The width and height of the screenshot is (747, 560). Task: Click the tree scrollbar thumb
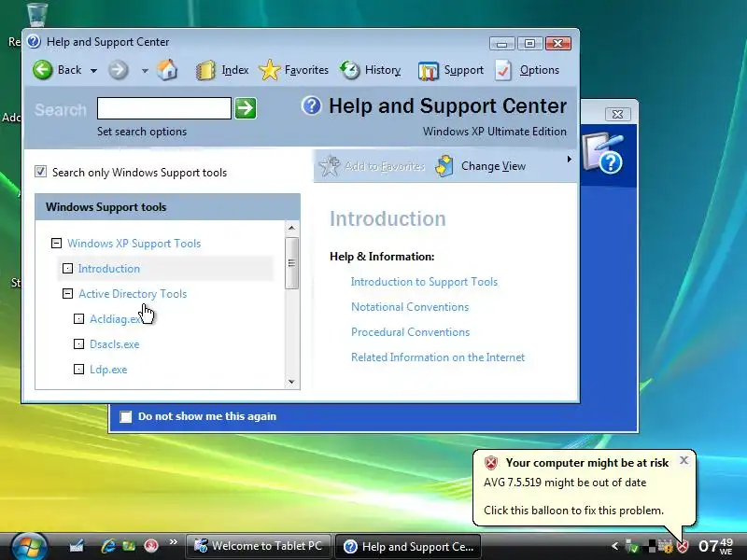click(x=292, y=263)
